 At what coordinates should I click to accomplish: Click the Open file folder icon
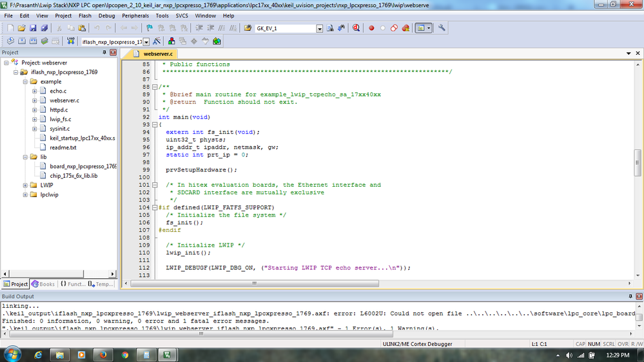(x=21, y=28)
